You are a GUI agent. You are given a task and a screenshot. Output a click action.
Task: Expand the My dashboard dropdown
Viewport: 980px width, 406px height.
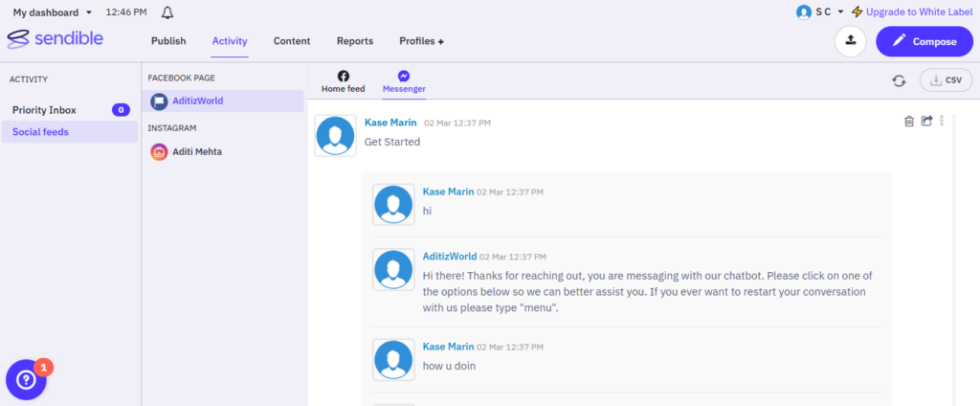pos(53,12)
